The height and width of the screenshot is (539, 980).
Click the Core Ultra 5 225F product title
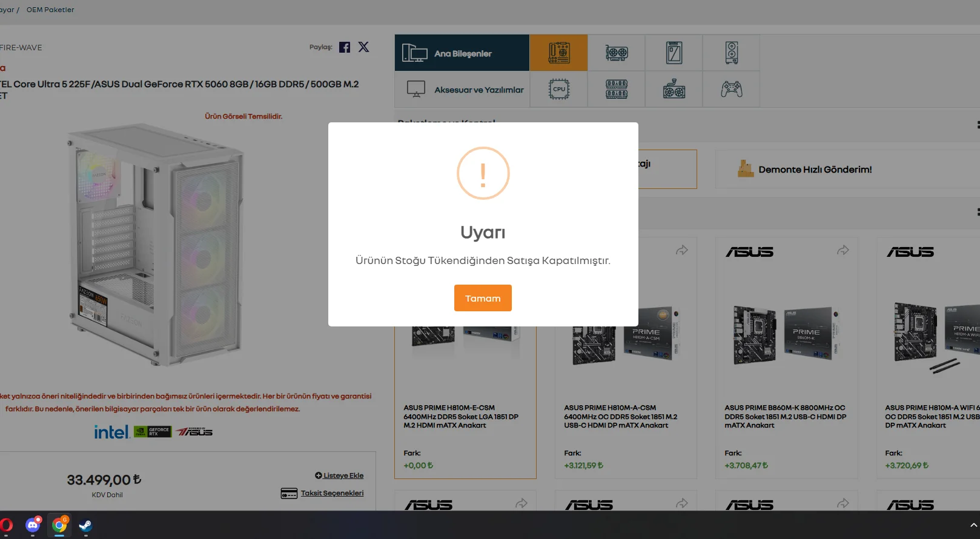pyautogui.click(x=179, y=90)
